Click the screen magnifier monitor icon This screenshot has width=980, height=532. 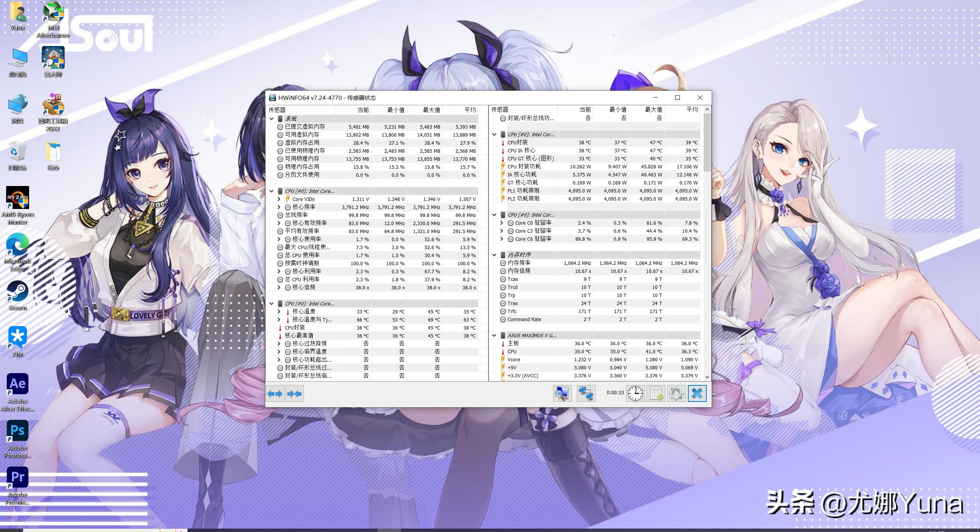562,393
